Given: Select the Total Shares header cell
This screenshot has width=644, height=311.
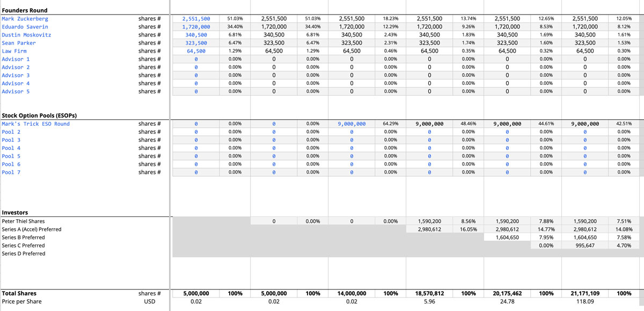Looking at the screenshot, I should [18, 293].
